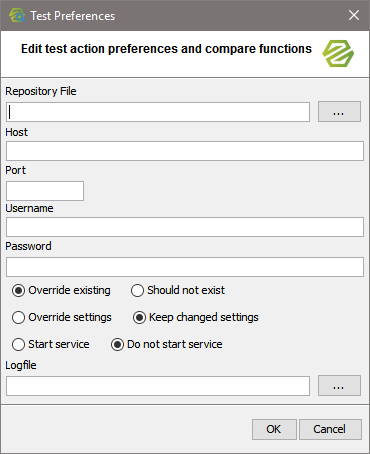Confirm preferences with the OK button
Screen dimensions: 370x454
click(274, 429)
